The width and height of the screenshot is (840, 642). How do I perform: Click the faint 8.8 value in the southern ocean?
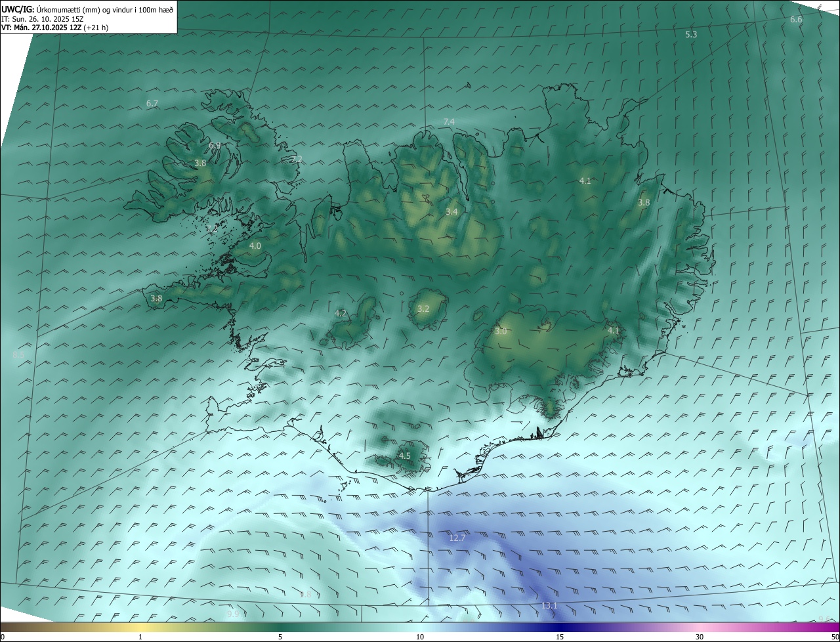click(x=305, y=595)
